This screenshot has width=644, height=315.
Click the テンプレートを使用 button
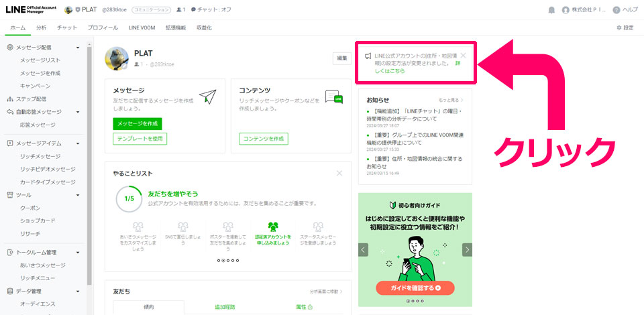pyautogui.click(x=140, y=139)
